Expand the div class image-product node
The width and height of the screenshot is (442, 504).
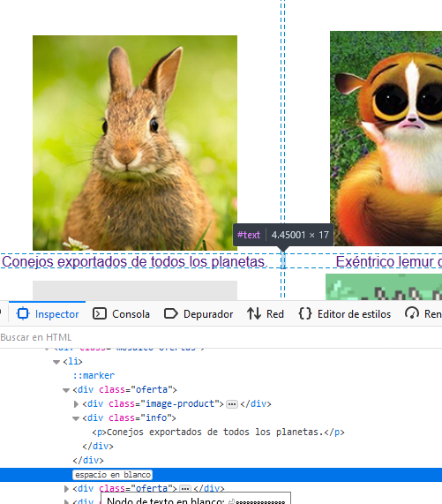coord(76,404)
